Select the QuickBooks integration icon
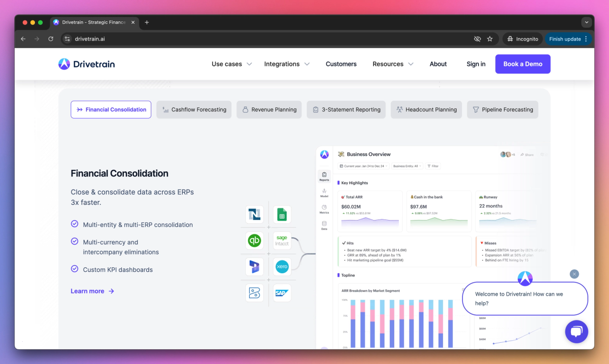The width and height of the screenshot is (609, 364). (x=254, y=240)
